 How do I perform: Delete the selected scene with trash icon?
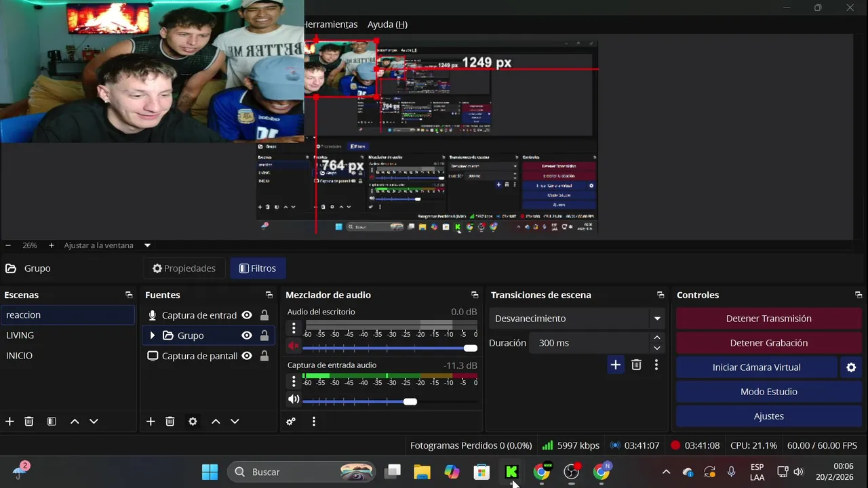click(x=29, y=422)
